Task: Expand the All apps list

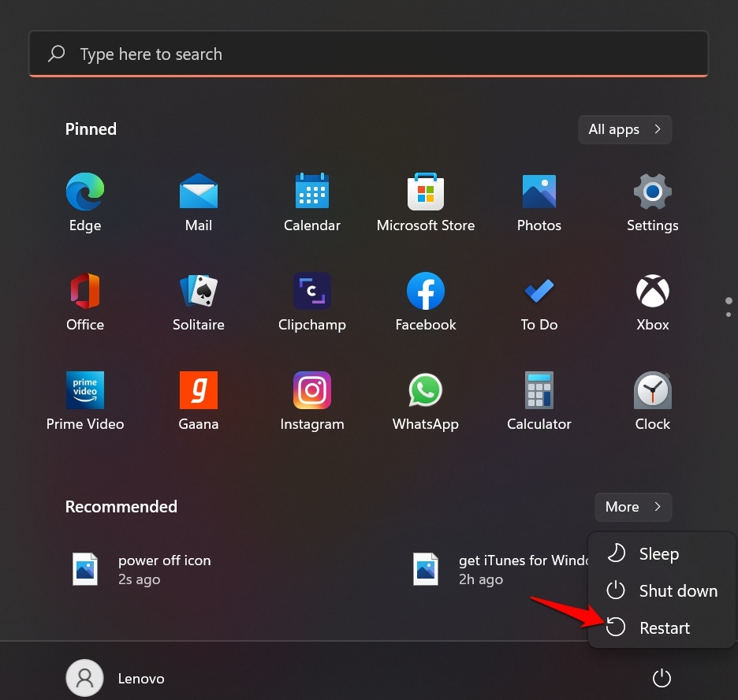Action: click(x=624, y=129)
